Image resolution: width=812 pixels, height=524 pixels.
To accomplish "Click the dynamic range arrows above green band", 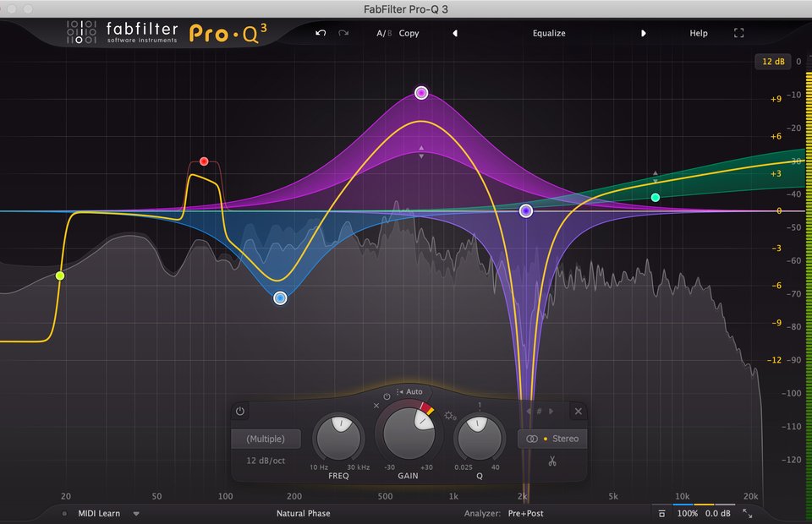I will (x=655, y=177).
